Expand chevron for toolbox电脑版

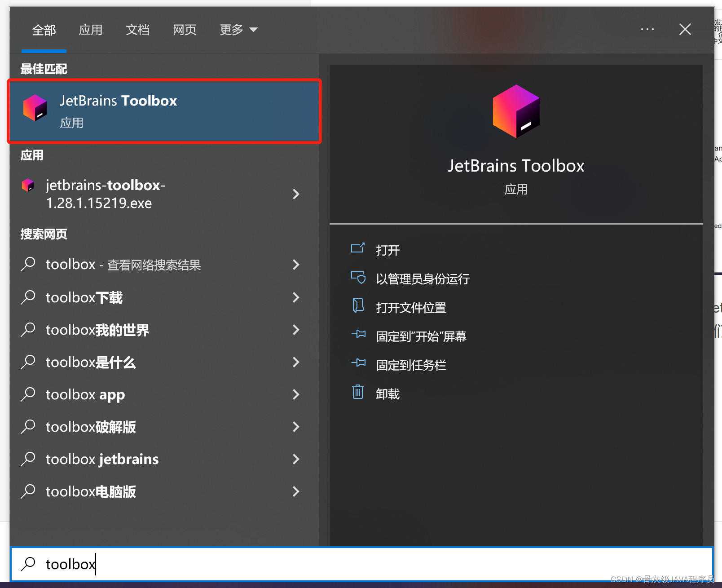point(296,491)
